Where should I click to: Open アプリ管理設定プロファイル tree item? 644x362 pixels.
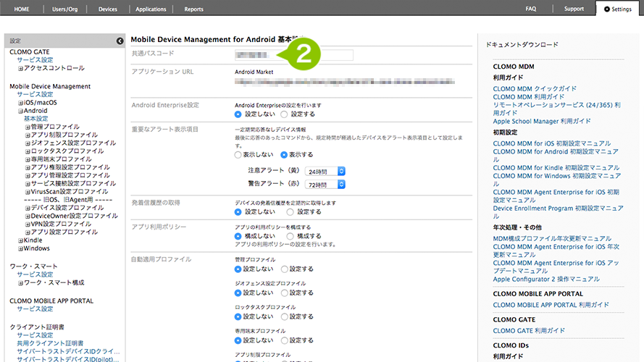[x=70, y=175]
